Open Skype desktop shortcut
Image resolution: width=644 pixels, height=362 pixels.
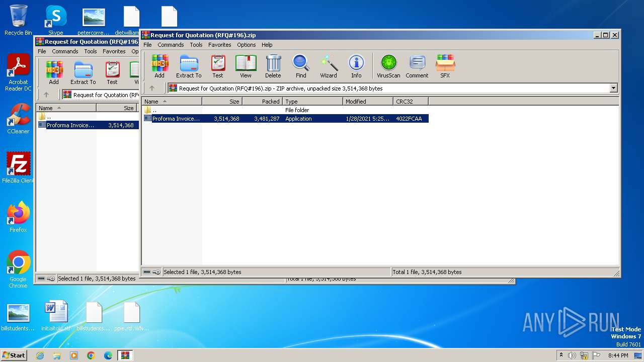tap(56, 20)
